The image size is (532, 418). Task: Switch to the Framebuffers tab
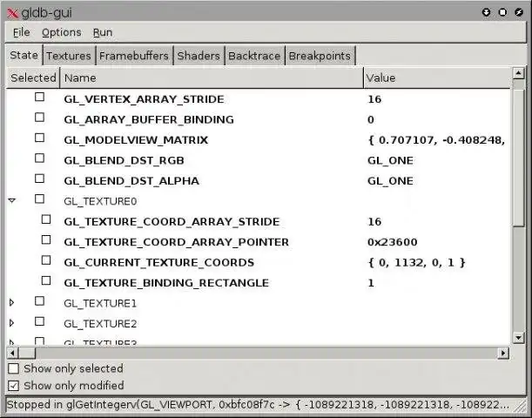pyautogui.click(x=134, y=56)
